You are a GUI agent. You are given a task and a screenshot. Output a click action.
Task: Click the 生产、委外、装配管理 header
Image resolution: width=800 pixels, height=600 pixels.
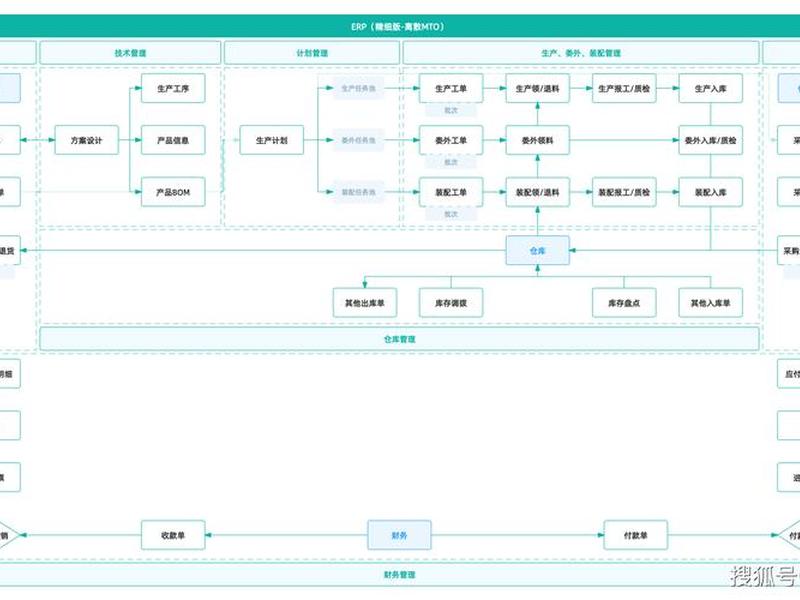(581, 53)
